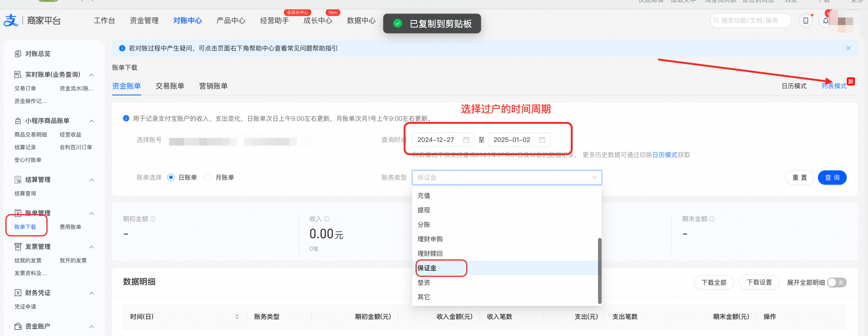Click the 重置 button
Screen dimensions: 868x336
[799, 177]
